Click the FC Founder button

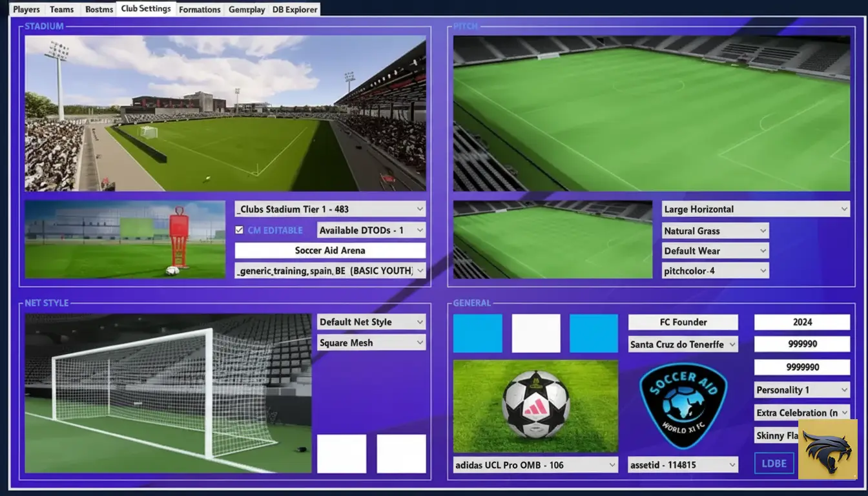pyautogui.click(x=683, y=322)
